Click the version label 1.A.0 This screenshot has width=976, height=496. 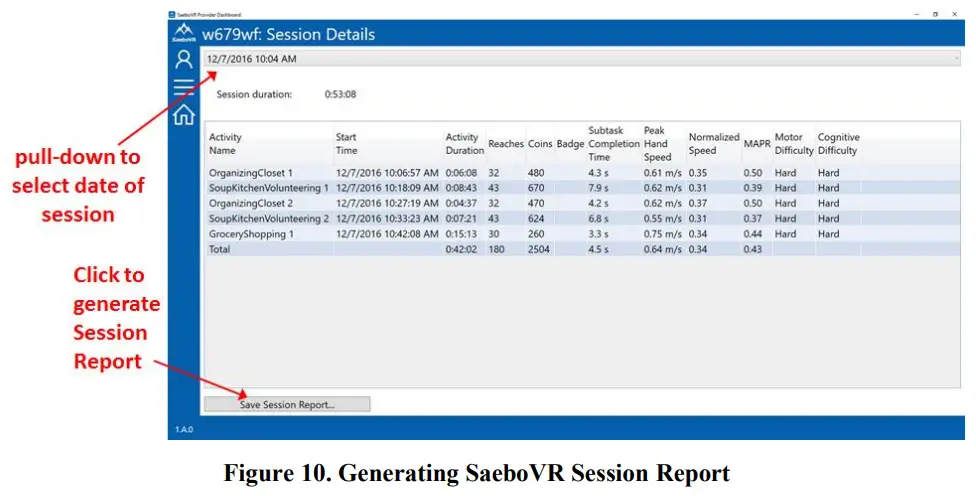click(x=184, y=429)
